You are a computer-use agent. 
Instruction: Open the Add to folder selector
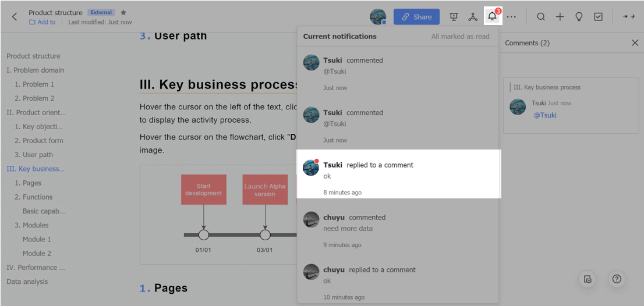43,22
